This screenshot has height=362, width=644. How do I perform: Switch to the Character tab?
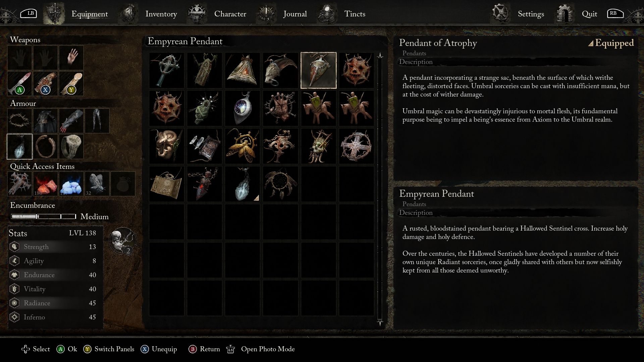[230, 14]
